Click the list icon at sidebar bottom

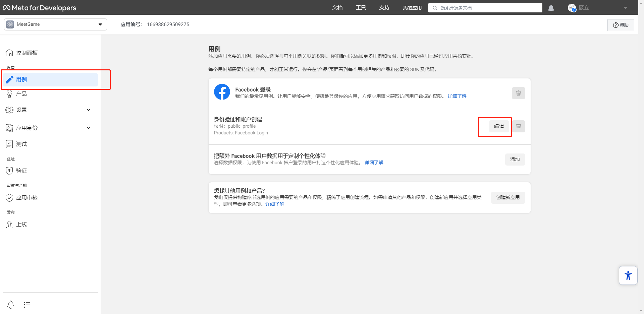tap(27, 305)
